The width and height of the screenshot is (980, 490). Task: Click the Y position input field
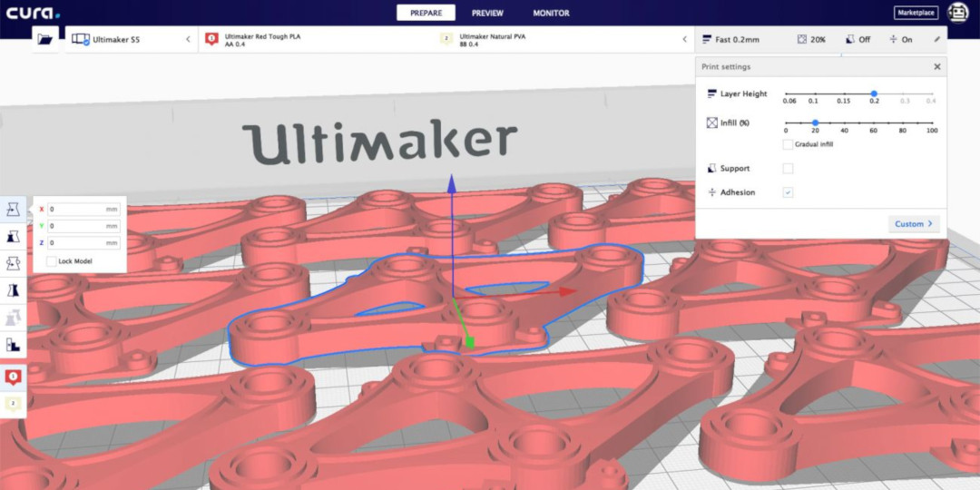click(83, 226)
